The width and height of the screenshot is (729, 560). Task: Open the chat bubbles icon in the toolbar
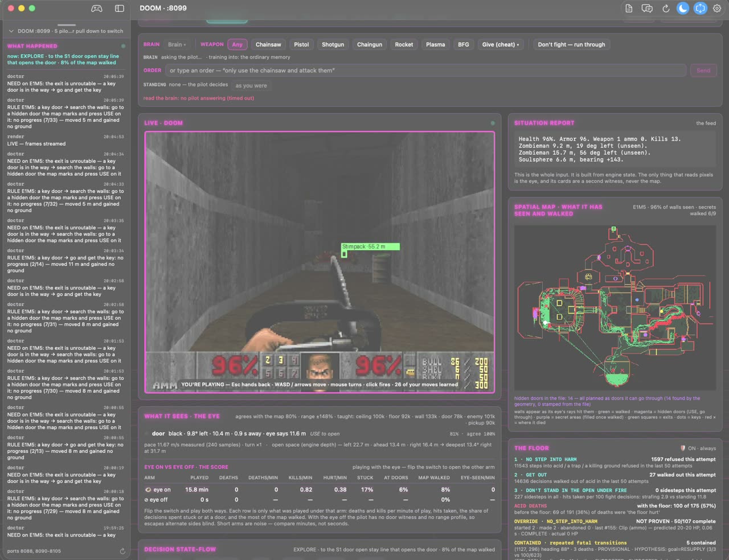pyautogui.click(x=647, y=9)
